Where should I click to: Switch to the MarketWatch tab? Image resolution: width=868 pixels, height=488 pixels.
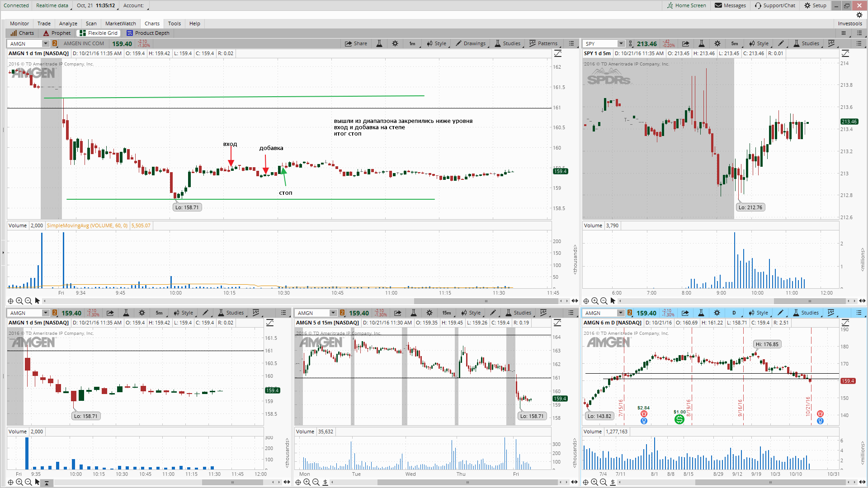[121, 23]
